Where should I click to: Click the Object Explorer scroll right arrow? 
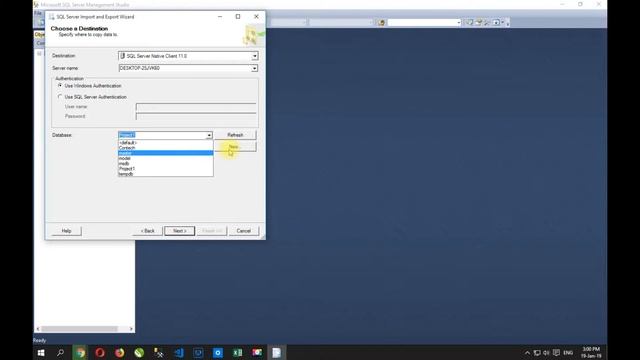pos(131,329)
